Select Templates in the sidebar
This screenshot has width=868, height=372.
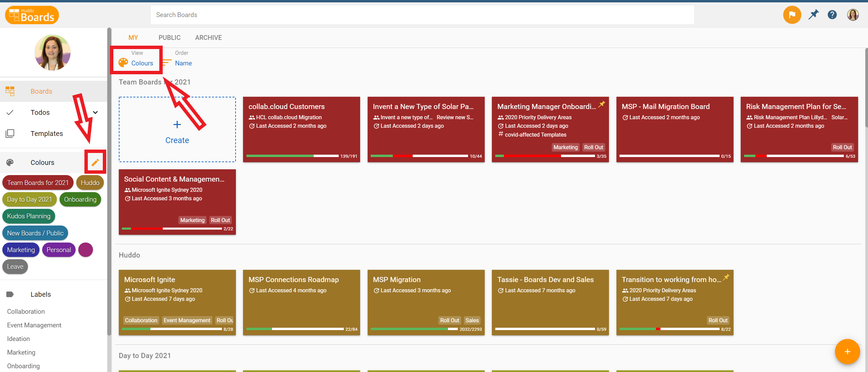pyautogui.click(x=53, y=134)
